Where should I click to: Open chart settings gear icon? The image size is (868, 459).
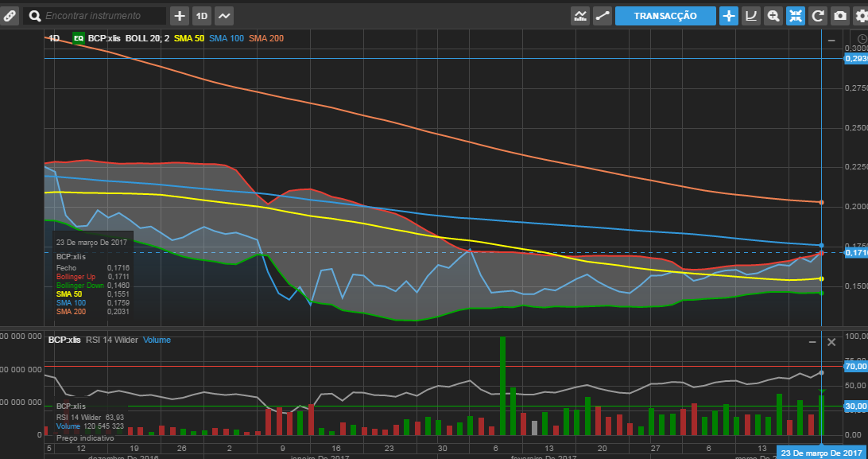pyautogui.click(x=861, y=16)
